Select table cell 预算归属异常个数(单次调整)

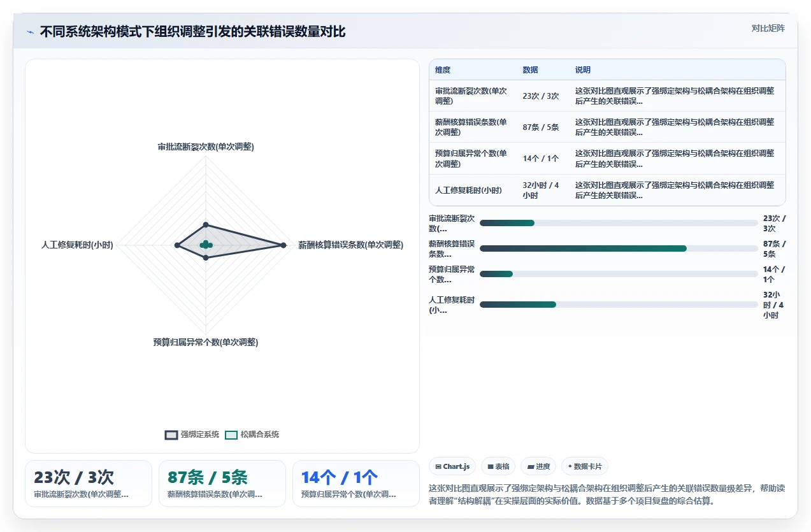click(x=471, y=159)
